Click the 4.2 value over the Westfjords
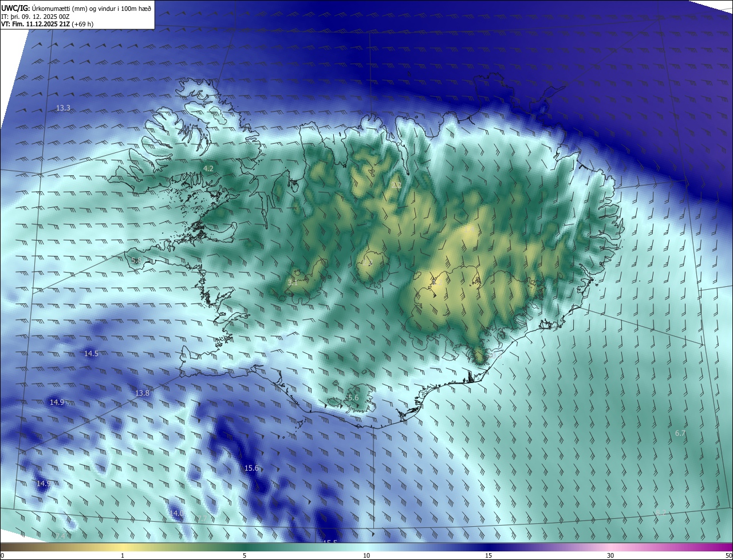733x560 pixels. 208,168
